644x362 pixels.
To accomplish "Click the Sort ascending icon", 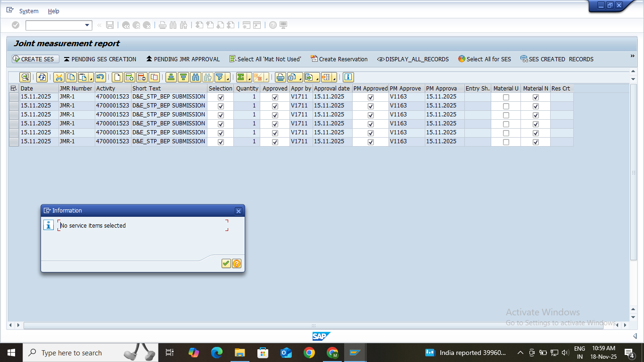I will (171, 77).
